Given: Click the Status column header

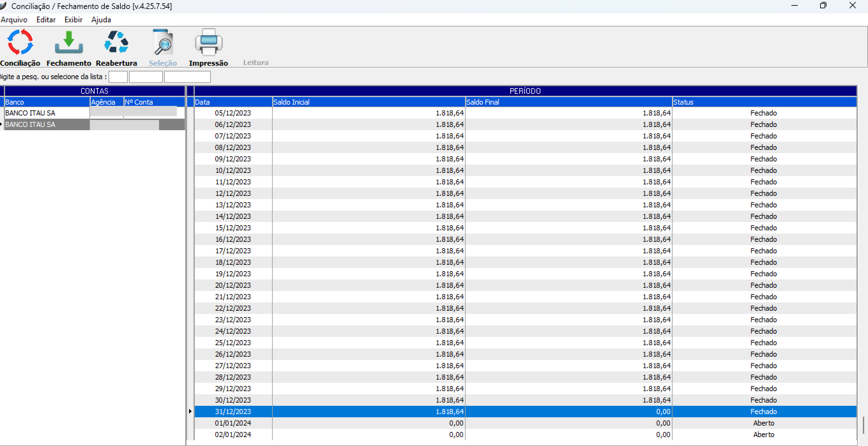Looking at the screenshot, I should click(764, 102).
